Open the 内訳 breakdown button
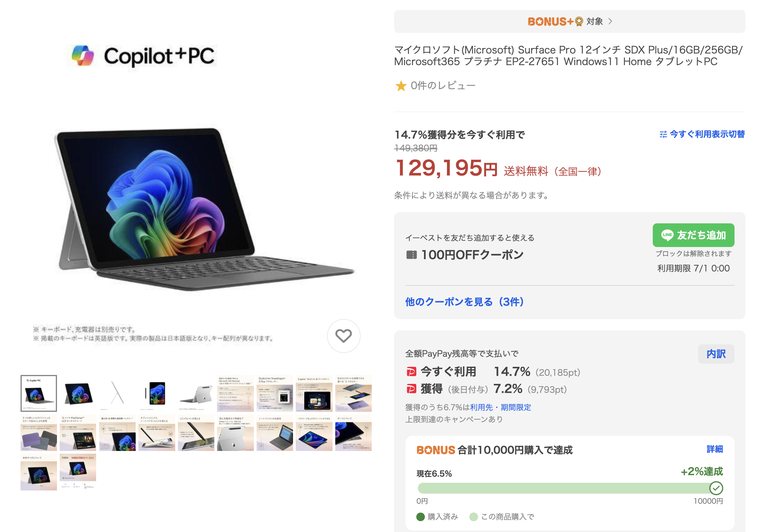764x532 pixels. point(716,354)
